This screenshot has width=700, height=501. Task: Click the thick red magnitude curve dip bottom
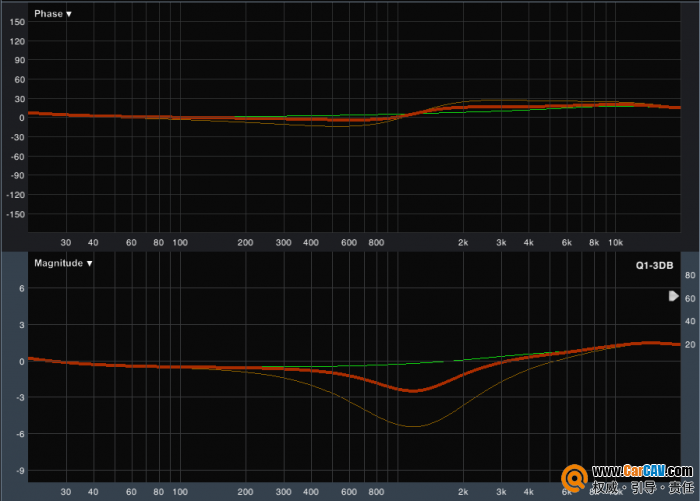tap(414, 390)
